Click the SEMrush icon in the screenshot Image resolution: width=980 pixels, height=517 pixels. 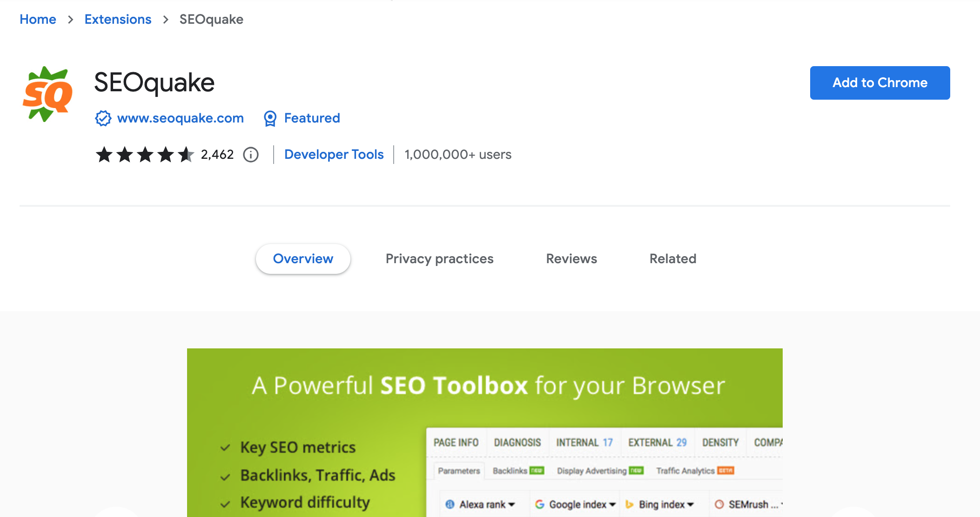pyautogui.click(x=718, y=504)
